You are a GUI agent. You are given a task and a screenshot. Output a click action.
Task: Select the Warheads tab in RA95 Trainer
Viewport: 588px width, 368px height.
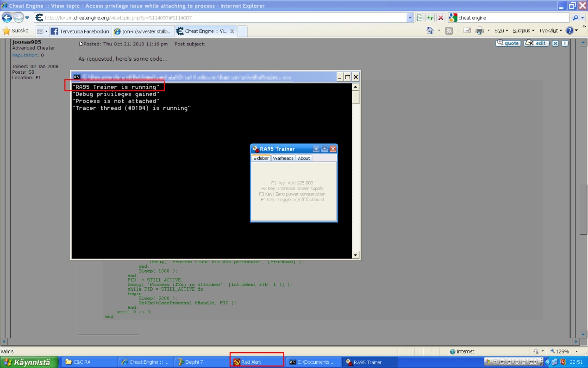click(x=283, y=158)
